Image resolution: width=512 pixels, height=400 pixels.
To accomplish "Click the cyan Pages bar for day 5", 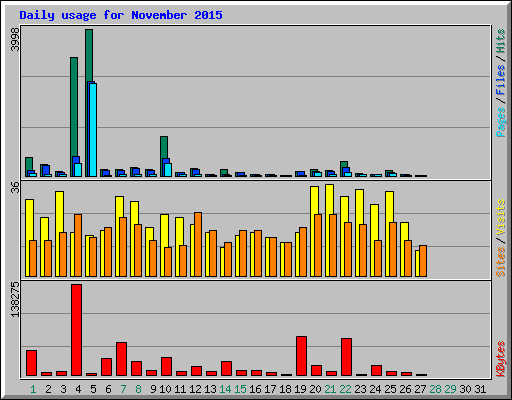I will pos(93,130).
